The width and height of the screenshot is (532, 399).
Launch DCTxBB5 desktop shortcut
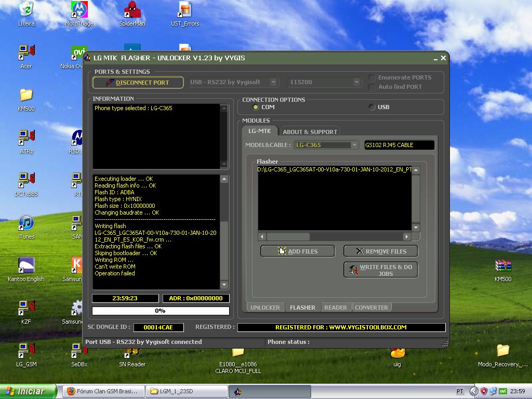26,184
